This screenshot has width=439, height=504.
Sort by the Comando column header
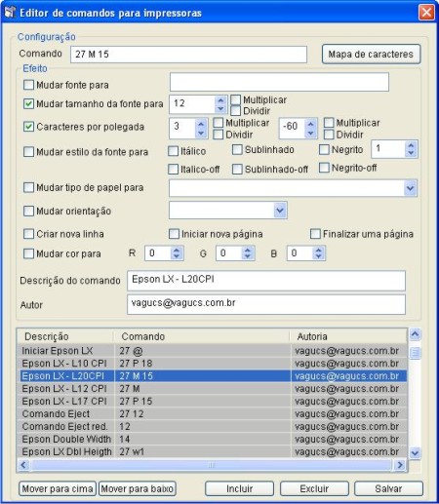[x=202, y=336]
